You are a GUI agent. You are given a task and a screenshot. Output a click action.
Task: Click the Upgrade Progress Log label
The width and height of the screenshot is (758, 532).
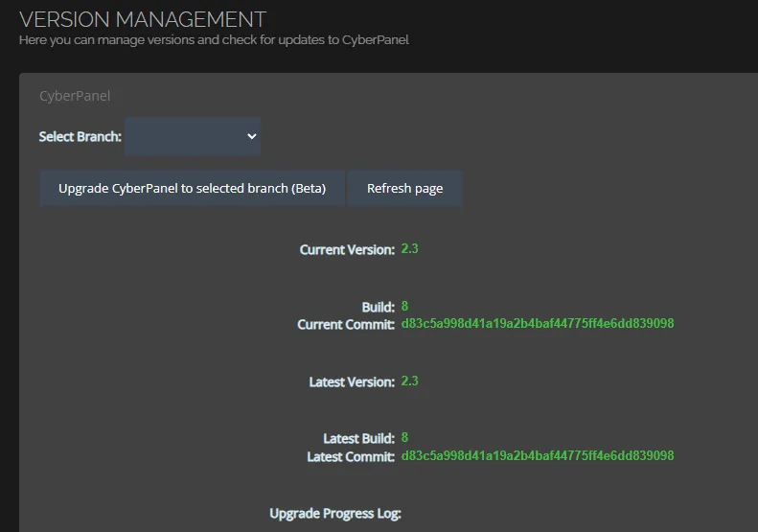335,513
